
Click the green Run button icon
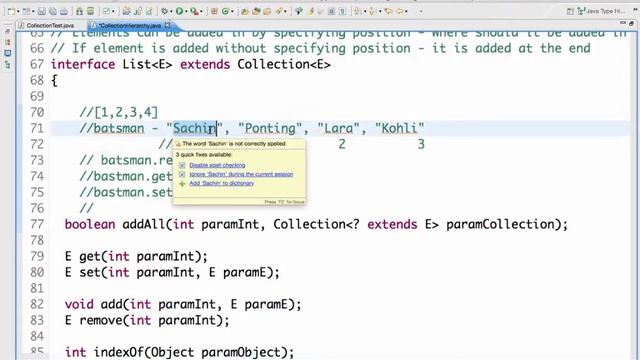point(180,11)
